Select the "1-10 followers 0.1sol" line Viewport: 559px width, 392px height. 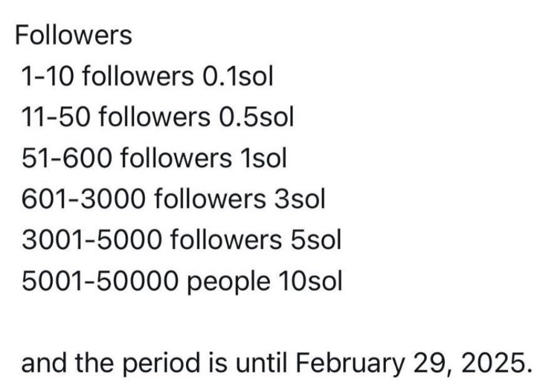[147, 76]
